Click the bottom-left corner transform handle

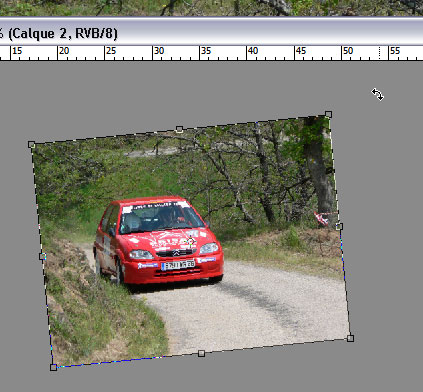53,367
